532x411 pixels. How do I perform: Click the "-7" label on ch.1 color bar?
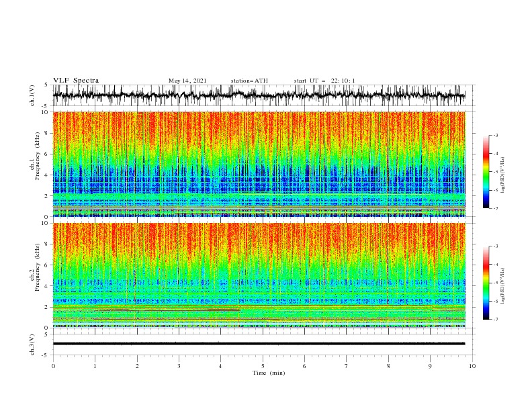pos(495,208)
